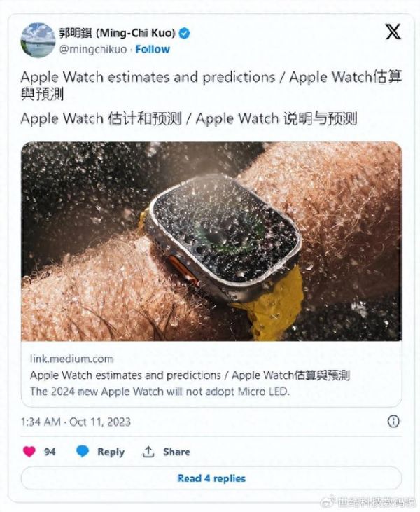Select the Share text label
This screenshot has width=420, height=512.
point(176,452)
